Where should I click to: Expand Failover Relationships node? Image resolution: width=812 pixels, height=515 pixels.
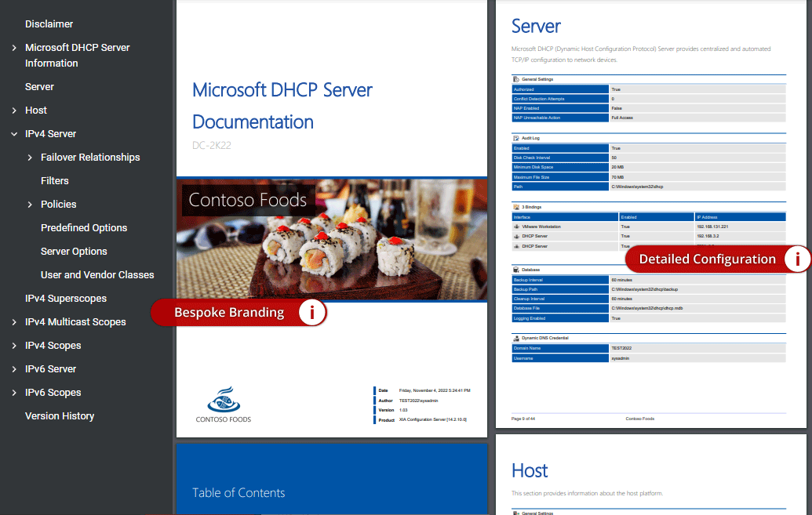(30, 158)
